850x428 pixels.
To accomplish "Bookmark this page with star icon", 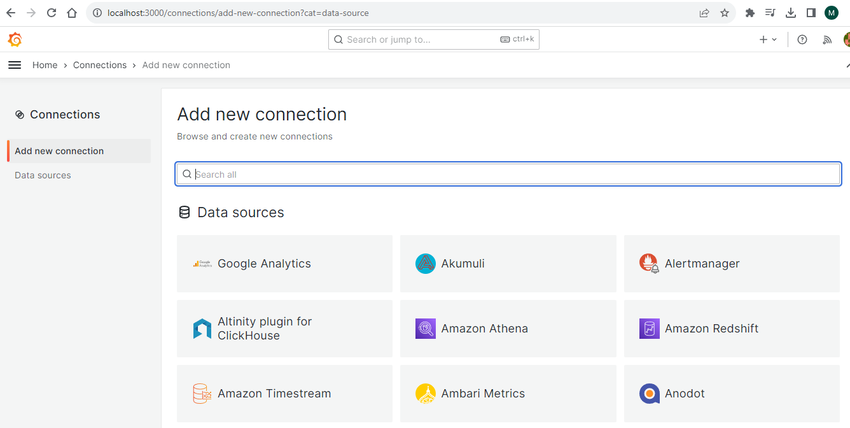I will [725, 13].
